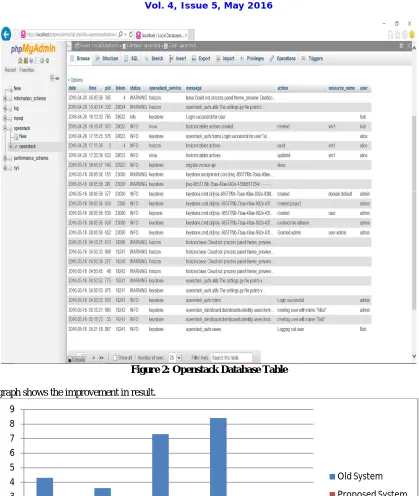Click the phpMyAdmin Home icon under the logo
Viewport: 419px width, 496px height.
(x=20, y=60)
